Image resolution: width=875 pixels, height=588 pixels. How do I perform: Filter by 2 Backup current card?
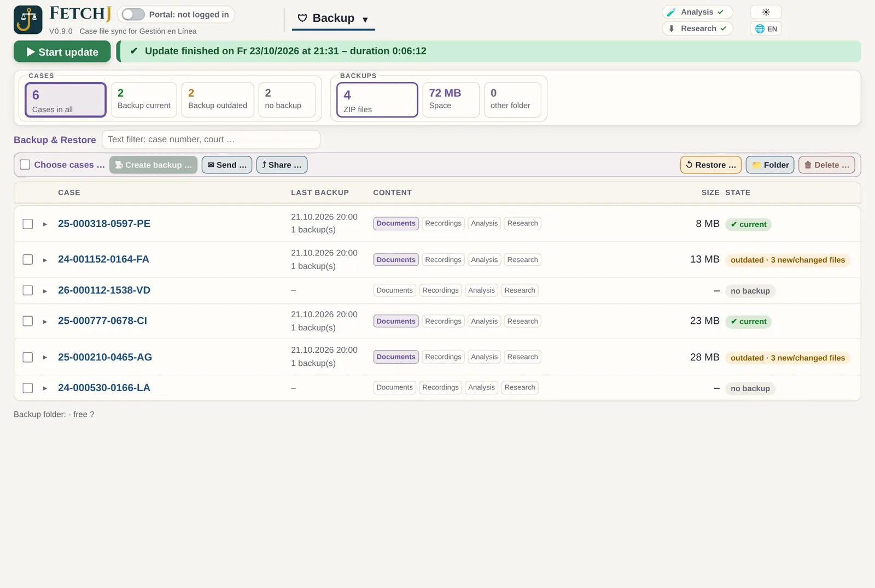[x=144, y=100]
